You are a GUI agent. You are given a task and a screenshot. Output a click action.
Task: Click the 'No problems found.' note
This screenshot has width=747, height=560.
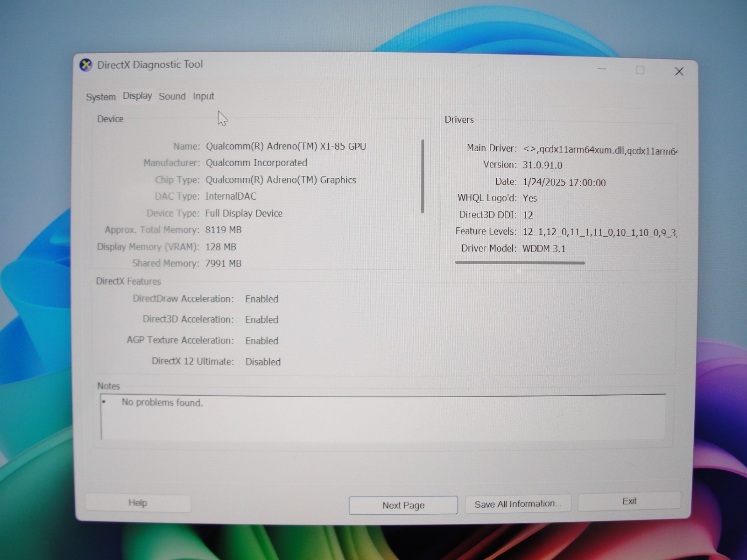[162, 402]
